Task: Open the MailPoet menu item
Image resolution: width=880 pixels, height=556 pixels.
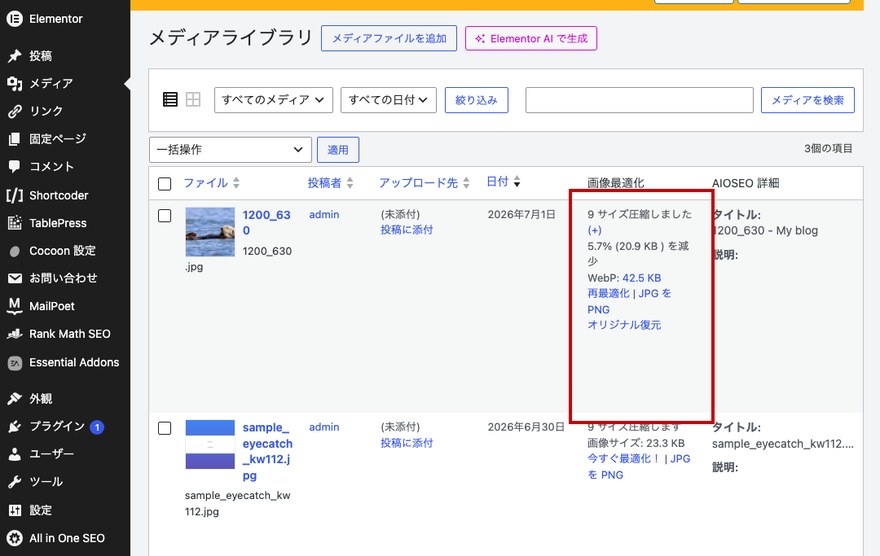Action: coord(52,306)
